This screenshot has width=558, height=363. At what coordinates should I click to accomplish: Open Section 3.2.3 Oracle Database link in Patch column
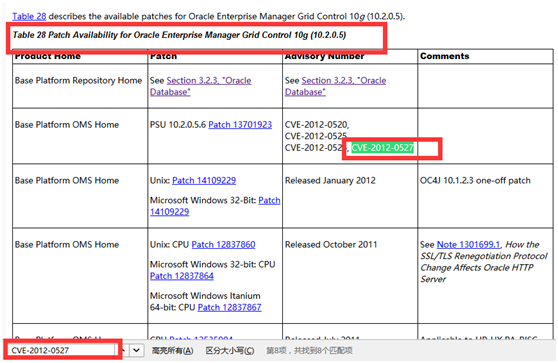(x=200, y=86)
